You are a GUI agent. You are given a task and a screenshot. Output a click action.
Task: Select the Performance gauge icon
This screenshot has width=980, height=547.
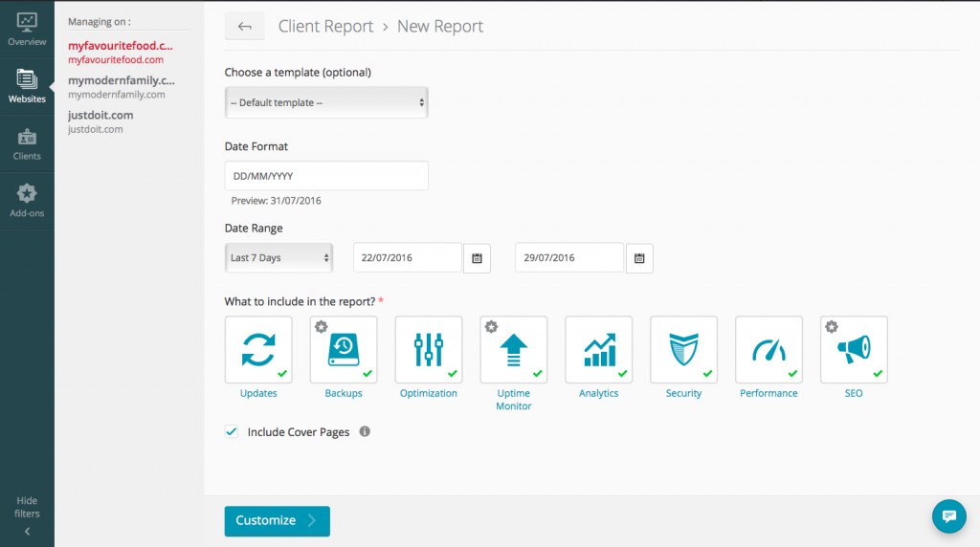pyautogui.click(x=768, y=349)
